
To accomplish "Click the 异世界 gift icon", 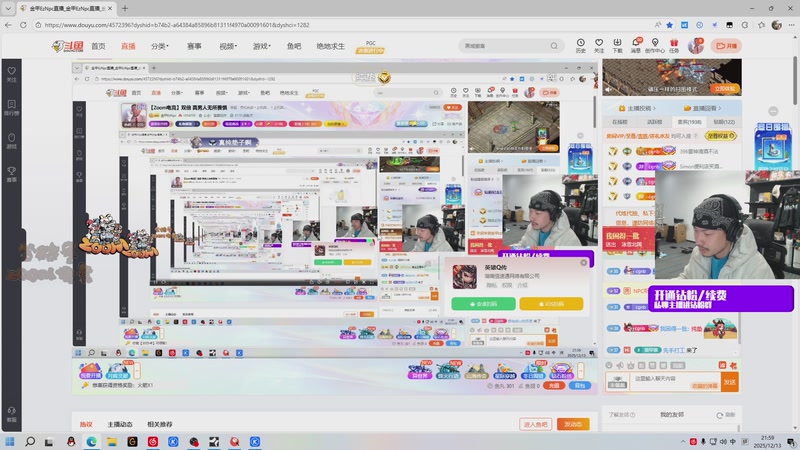I will (419, 371).
